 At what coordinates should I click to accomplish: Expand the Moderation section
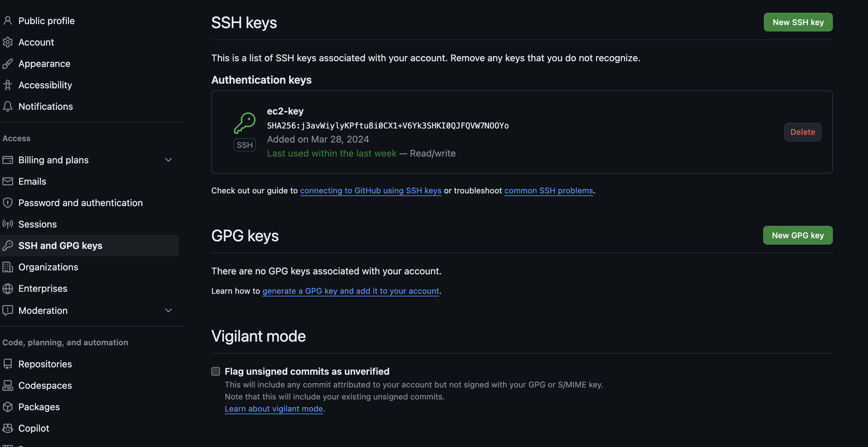coord(168,310)
